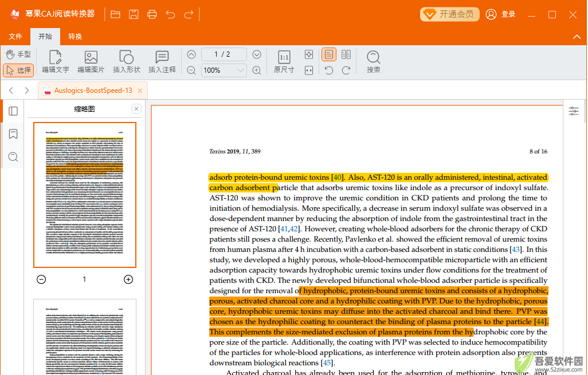Enable the 选择 selection tool
The width and height of the screenshot is (588, 375).
point(18,70)
